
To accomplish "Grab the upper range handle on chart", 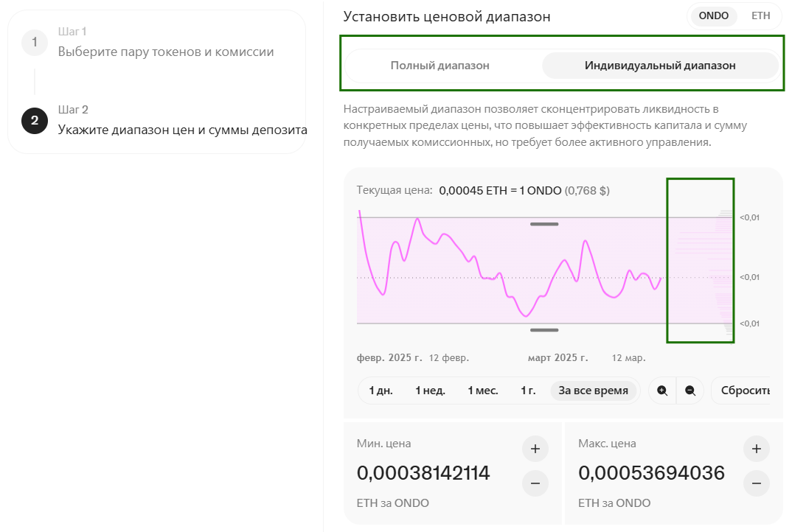I will (544, 224).
